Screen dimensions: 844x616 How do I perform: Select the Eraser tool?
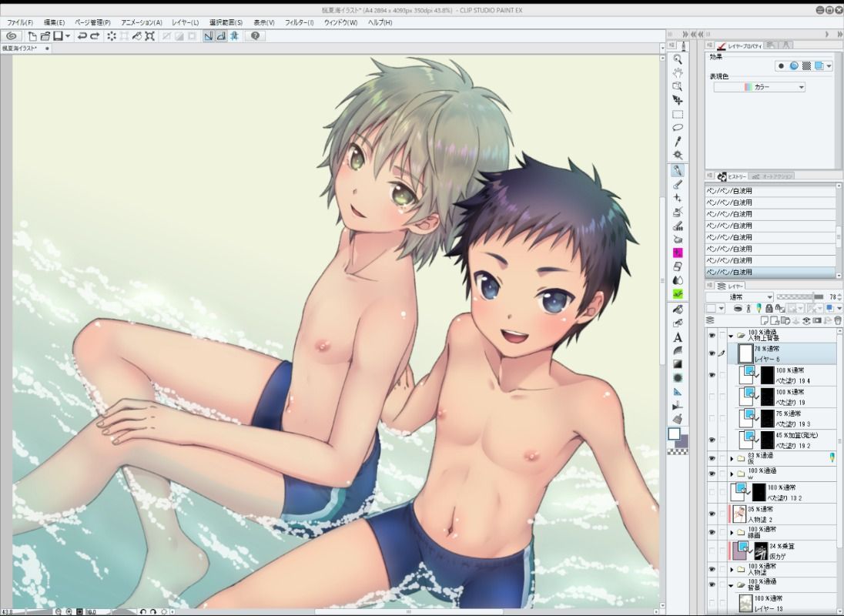[678, 266]
